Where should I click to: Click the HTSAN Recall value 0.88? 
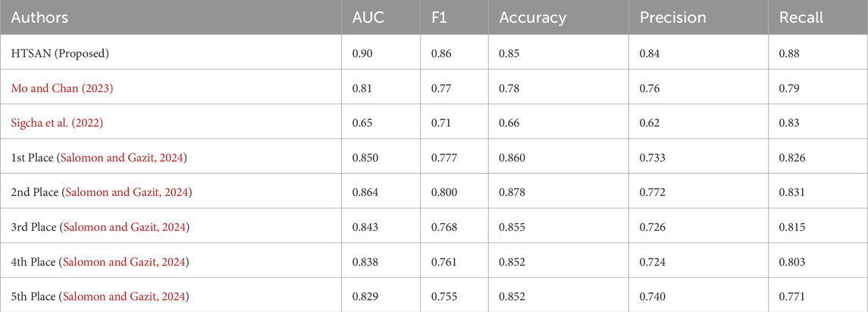(788, 55)
